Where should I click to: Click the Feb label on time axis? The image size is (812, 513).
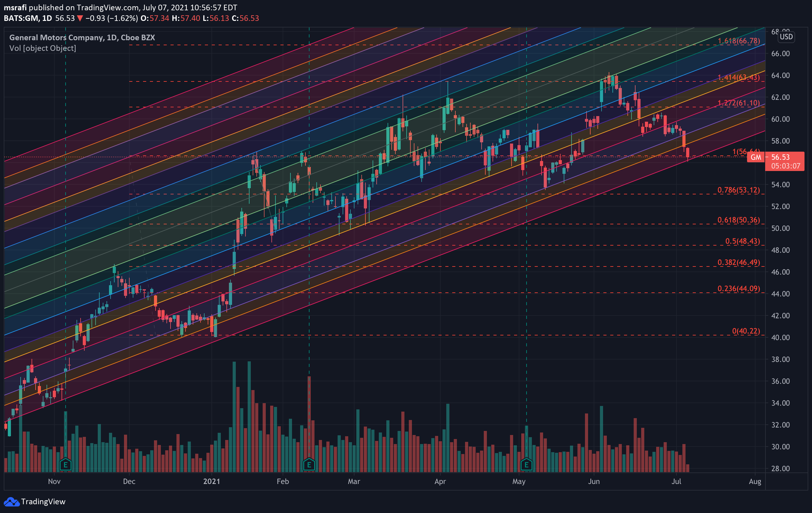click(x=283, y=481)
